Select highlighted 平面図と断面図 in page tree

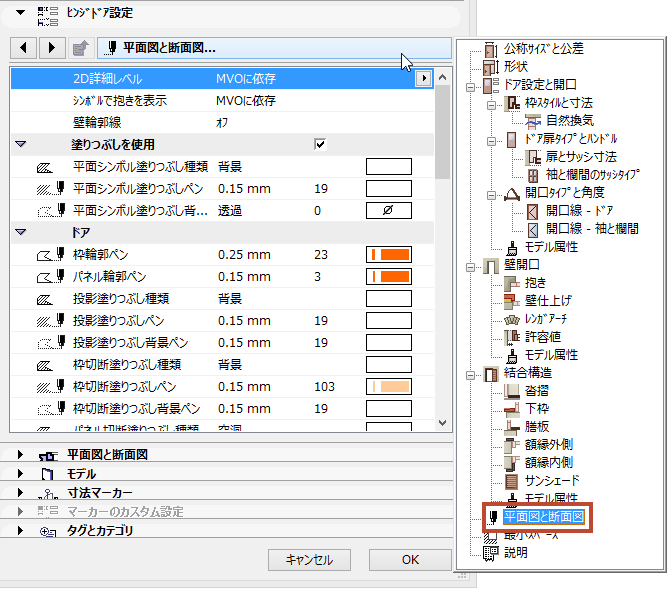[544, 517]
